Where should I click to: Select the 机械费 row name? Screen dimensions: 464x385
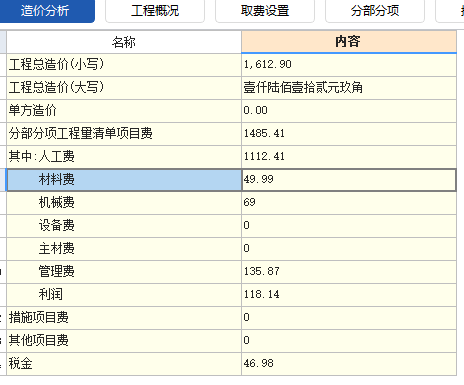coord(124,203)
